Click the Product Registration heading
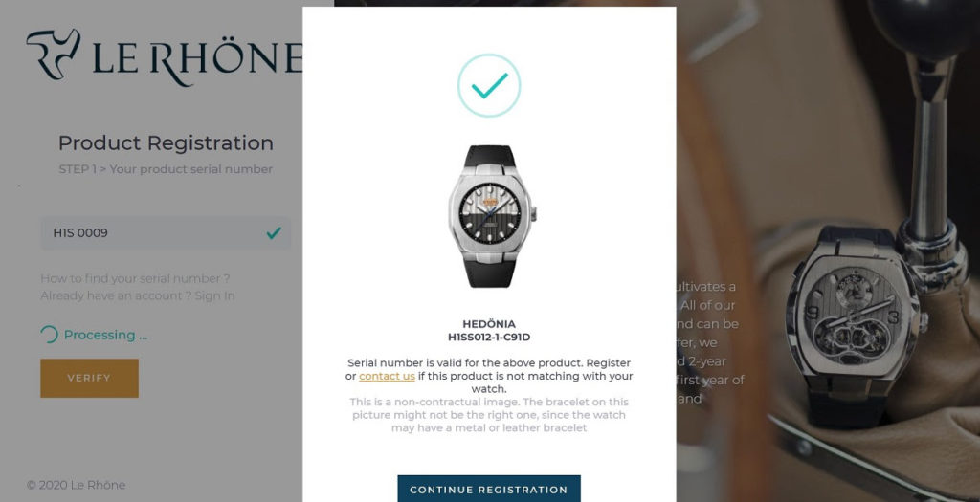This screenshot has width=980, height=502. click(x=166, y=143)
